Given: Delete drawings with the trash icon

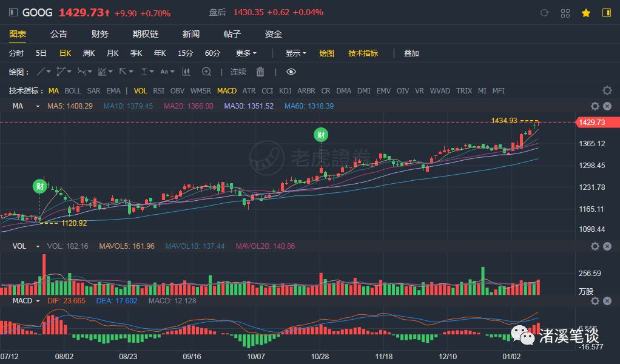Looking at the screenshot, I should pos(260,72).
